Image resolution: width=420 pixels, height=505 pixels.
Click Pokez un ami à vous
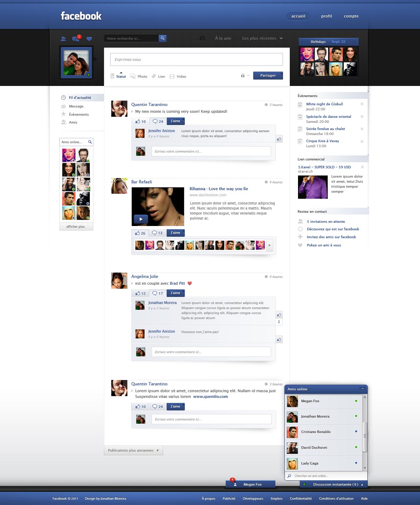click(324, 245)
